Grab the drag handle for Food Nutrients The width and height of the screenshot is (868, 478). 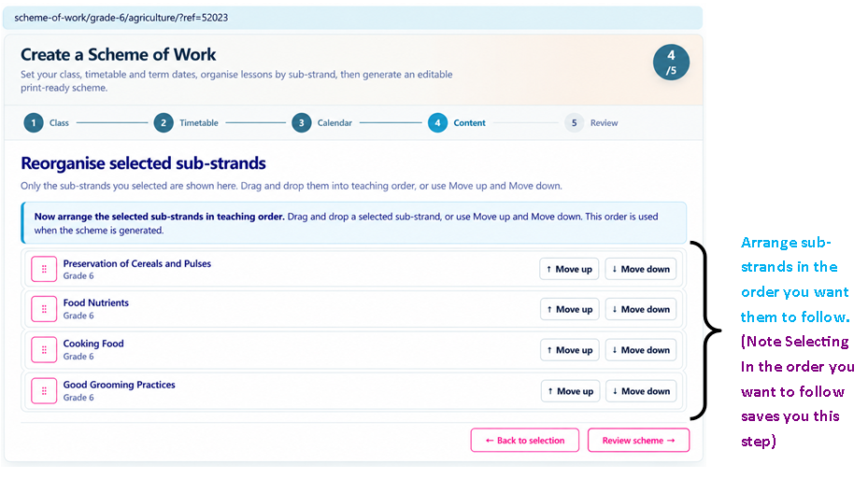coord(44,309)
